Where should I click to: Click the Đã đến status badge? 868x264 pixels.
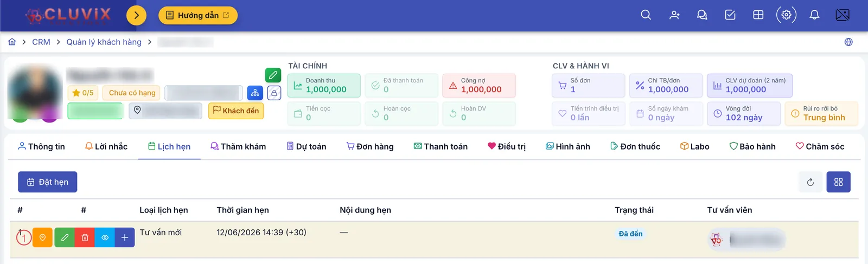(x=631, y=234)
